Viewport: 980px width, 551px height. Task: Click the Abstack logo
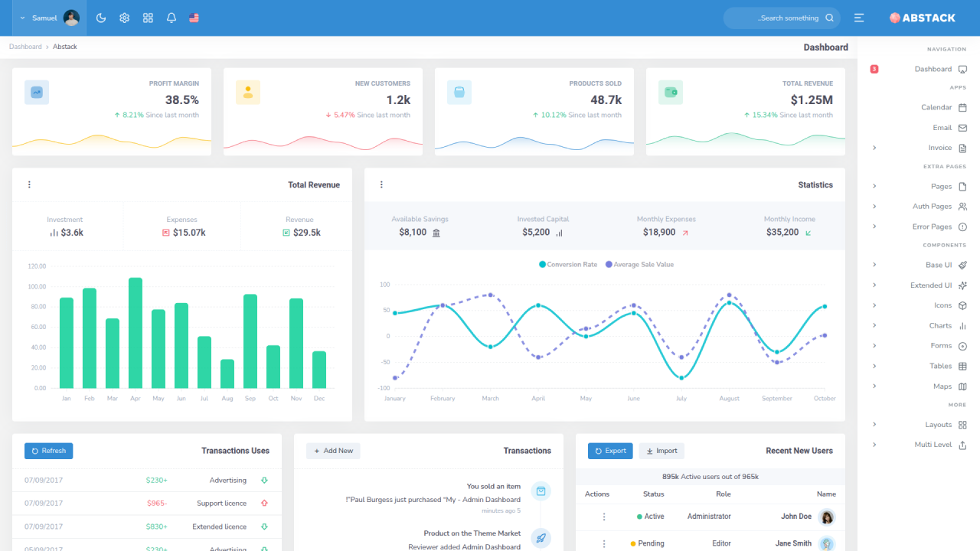click(923, 18)
